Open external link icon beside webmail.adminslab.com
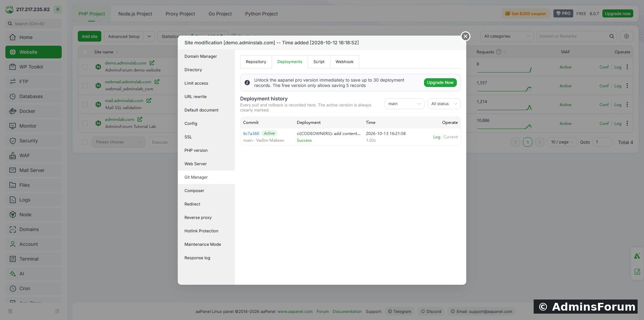The width and height of the screenshot is (644, 320). [157, 82]
